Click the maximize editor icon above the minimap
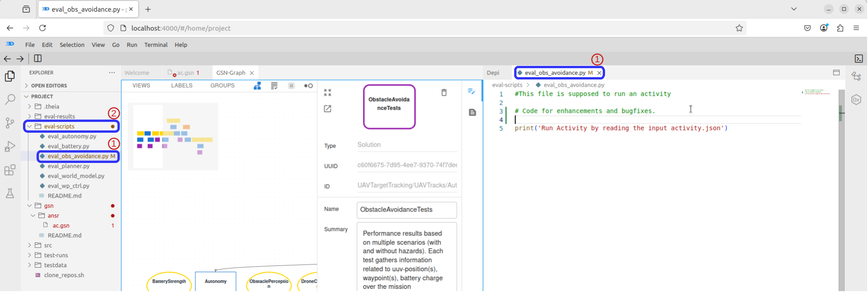Viewport: 868px width, 292px height. (x=836, y=73)
